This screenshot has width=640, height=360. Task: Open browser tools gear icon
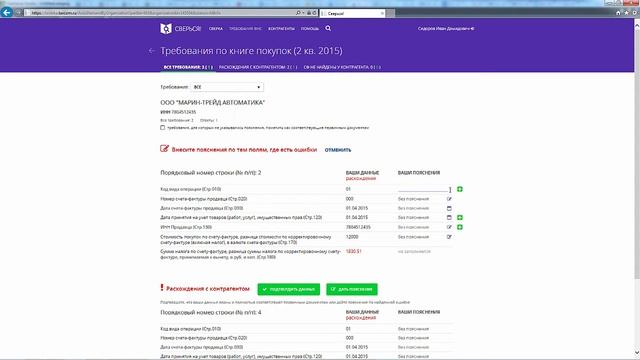635,13
